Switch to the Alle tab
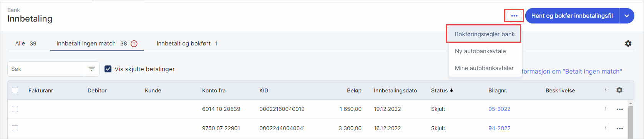The image size is (644, 139). 26,44
